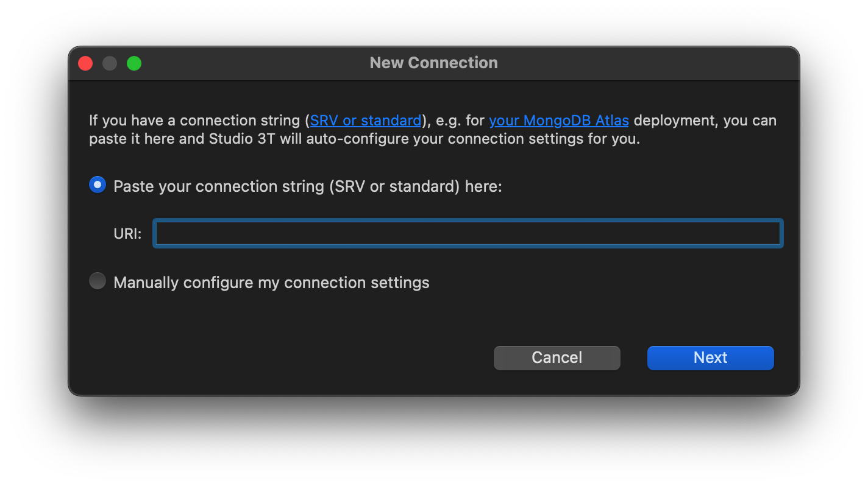Choose manually configure my connection settings
The width and height of the screenshot is (868, 486).
coord(98,281)
